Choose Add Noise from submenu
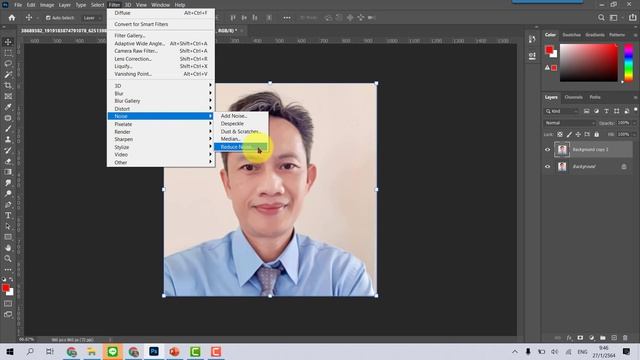Image resolution: width=640 pixels, height=360 pixels. click(x=241, y=116)
